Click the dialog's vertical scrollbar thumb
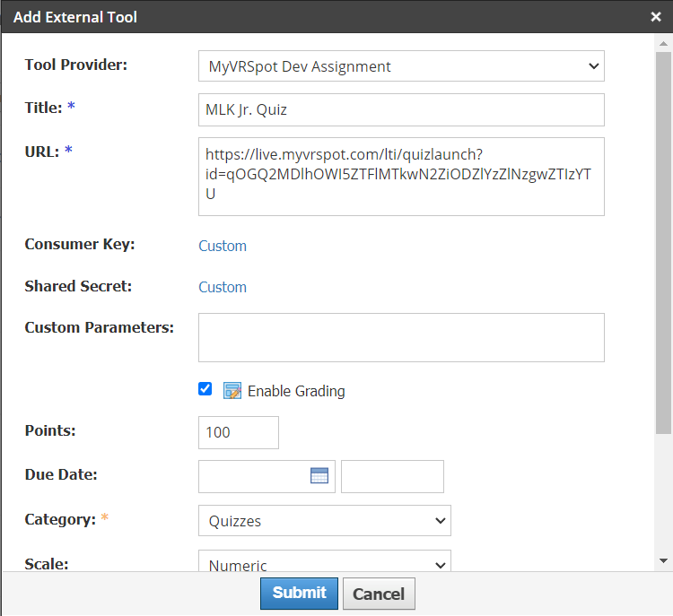This screenshot has height=616, width=673. click(664, 242)
